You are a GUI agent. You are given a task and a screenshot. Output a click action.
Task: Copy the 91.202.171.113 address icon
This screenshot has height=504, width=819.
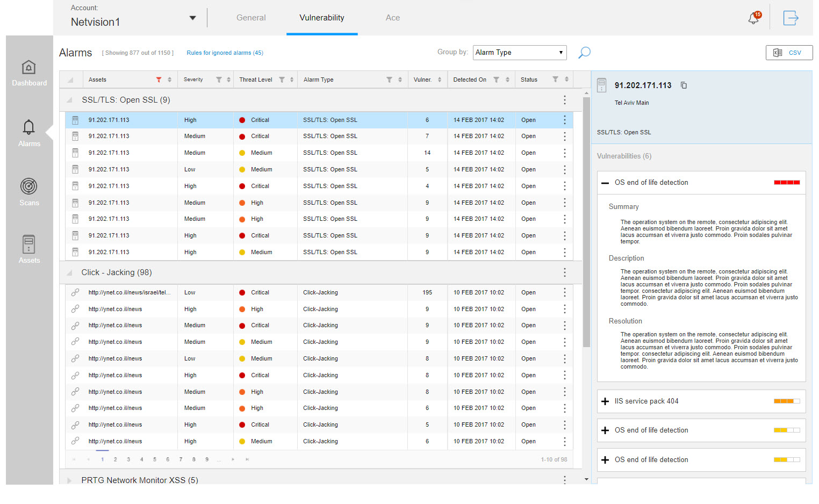(684, 85)
